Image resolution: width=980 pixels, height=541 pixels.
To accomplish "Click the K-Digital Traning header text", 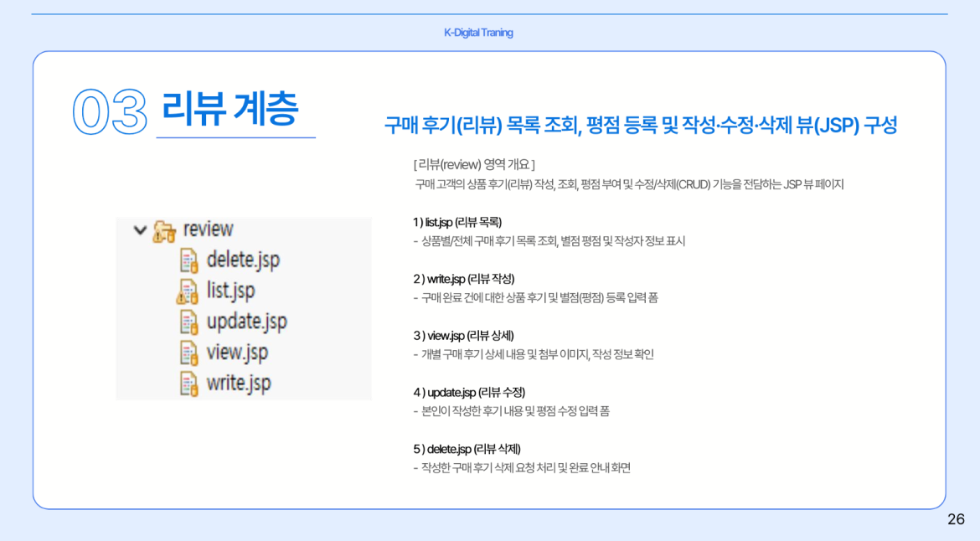I will coord(479,33).
